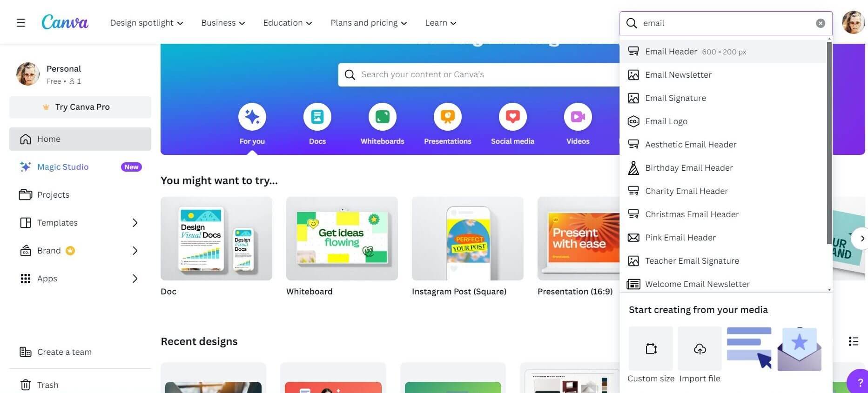
Task: Choose the Custom size tile
Action: point(651,348)
